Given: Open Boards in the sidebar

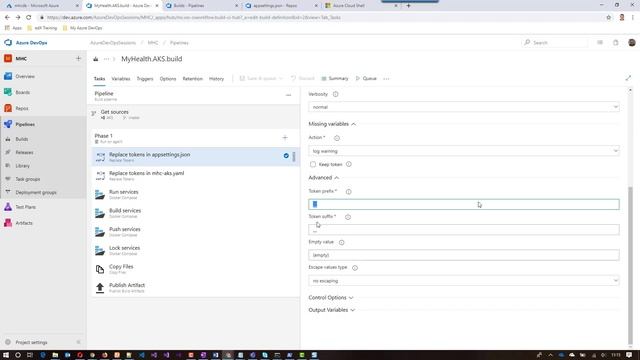Looking at the screenshot, I should (22, 92).
